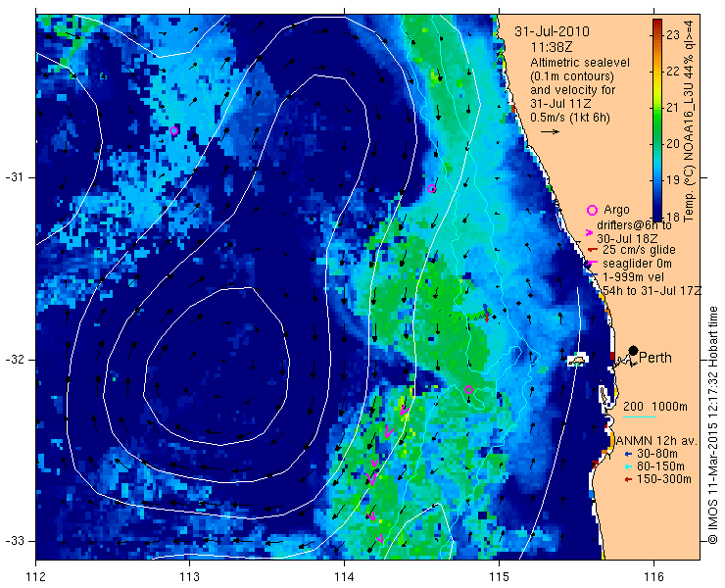The image size is (725, 588).
Task: Click the 'drifters@6h to' legend text
Action: [635, 225]
